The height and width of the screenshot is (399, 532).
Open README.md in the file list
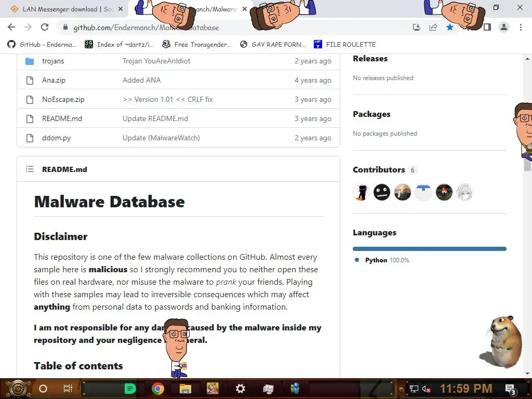click(62, 119)
